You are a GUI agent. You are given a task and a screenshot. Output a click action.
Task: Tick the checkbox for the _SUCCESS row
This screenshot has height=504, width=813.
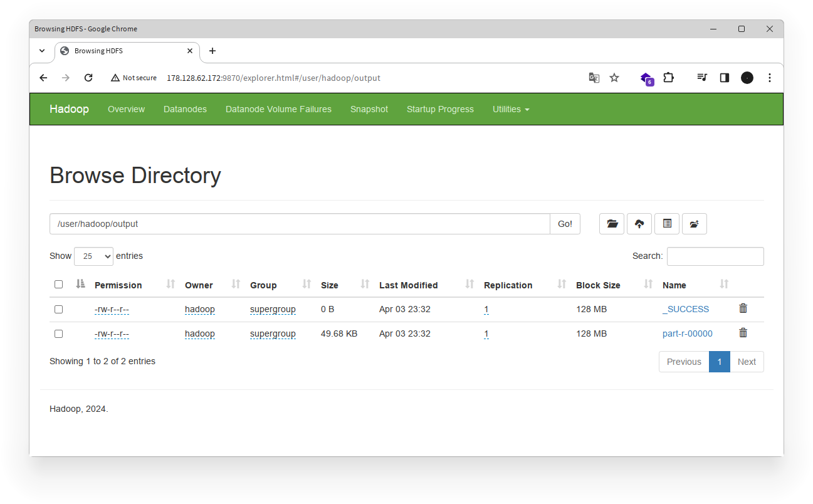(59, 309)
